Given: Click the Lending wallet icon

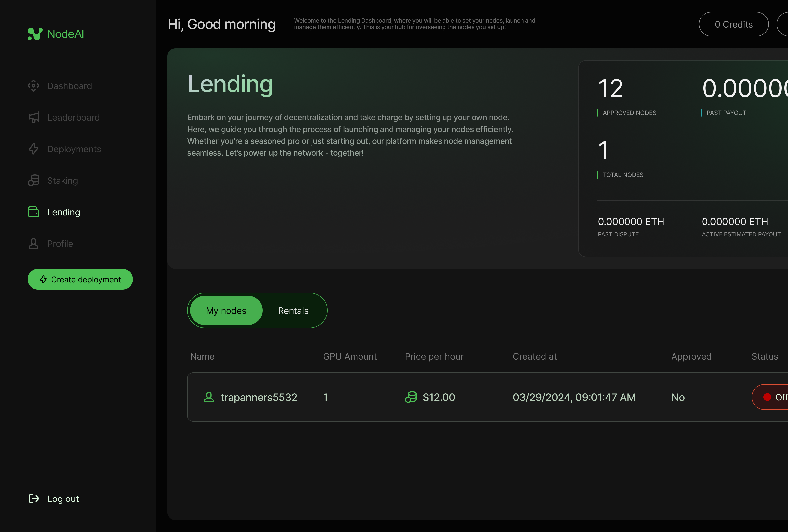Looking at the screenshot, I should [x=33, y=212].
